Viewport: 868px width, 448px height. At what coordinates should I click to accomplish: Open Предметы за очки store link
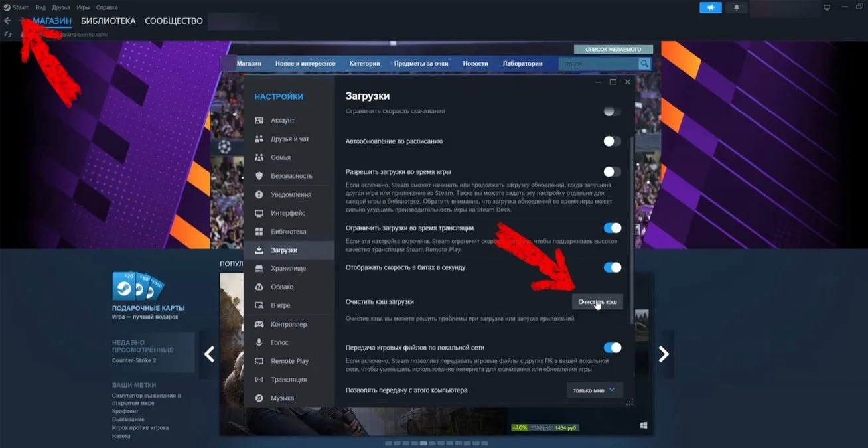click(421, 64)
